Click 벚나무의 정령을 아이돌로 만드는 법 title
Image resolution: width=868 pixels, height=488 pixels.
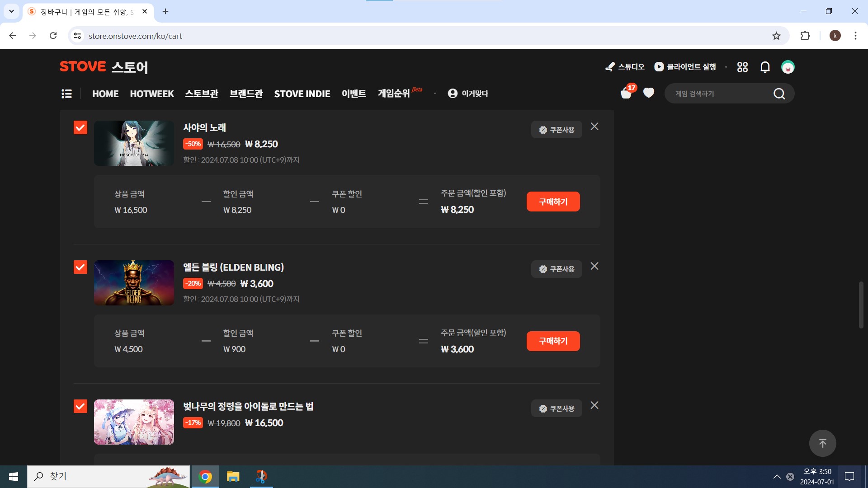point(248,406)
